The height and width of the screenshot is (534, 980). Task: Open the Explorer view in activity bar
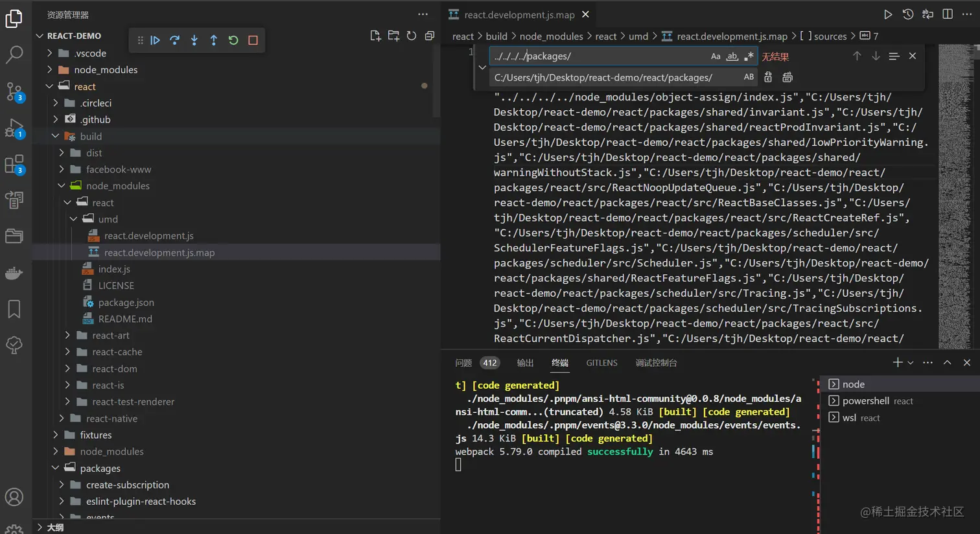coord(14,19)
